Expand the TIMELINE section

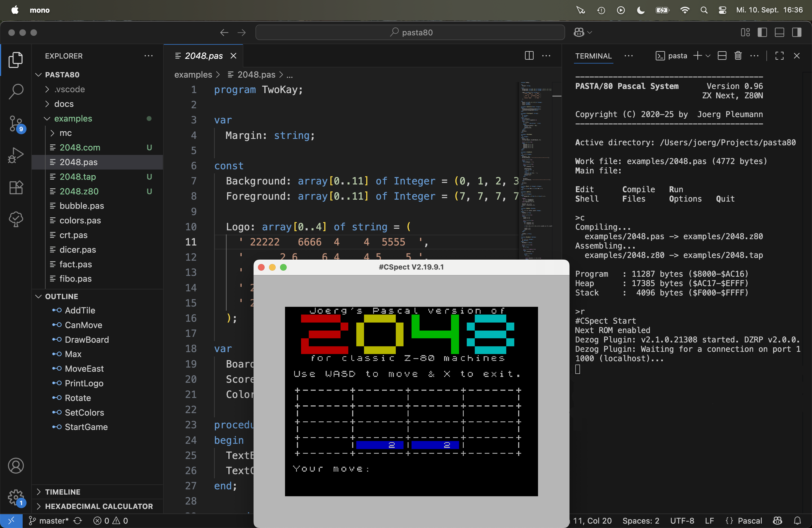pos(97,492)
